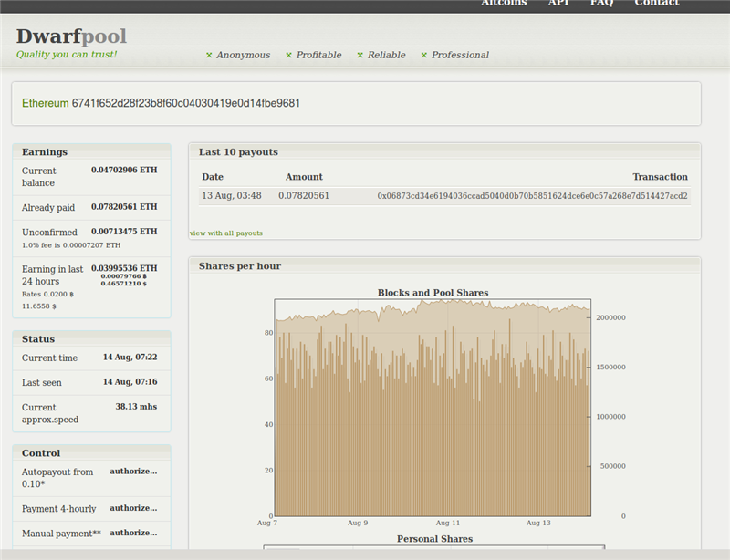This screenshot has height=560, width=730.
Task: Click the green x before Profitable
Action: pos(288,56)
